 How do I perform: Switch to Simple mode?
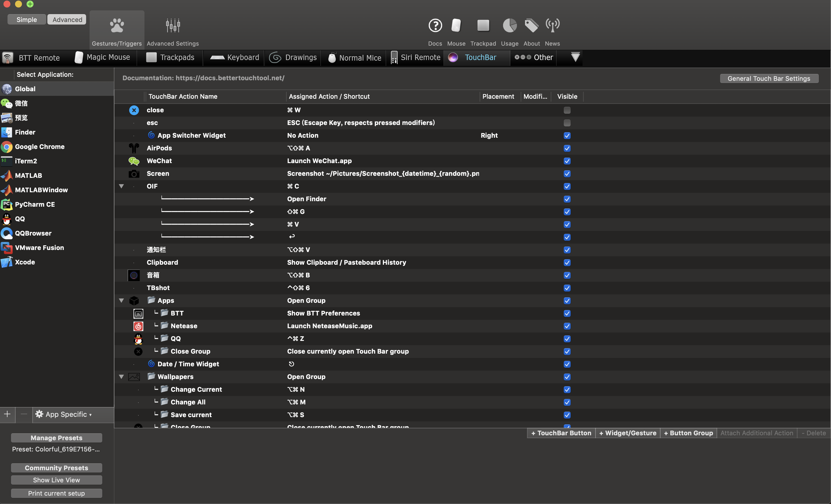tap(27, 20)
